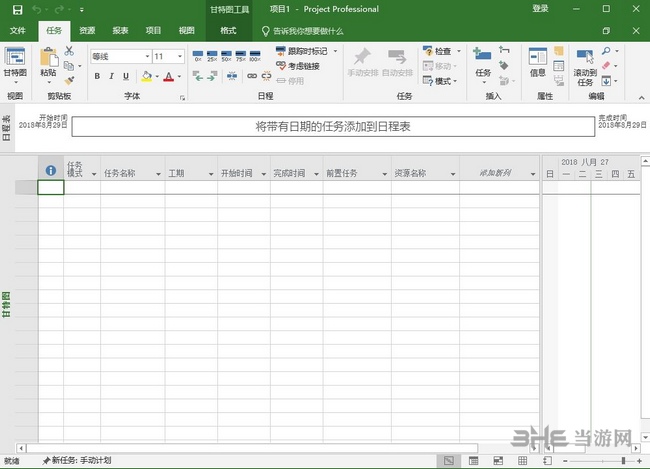Click 手动安排 manual schedule button

[363, 62]
